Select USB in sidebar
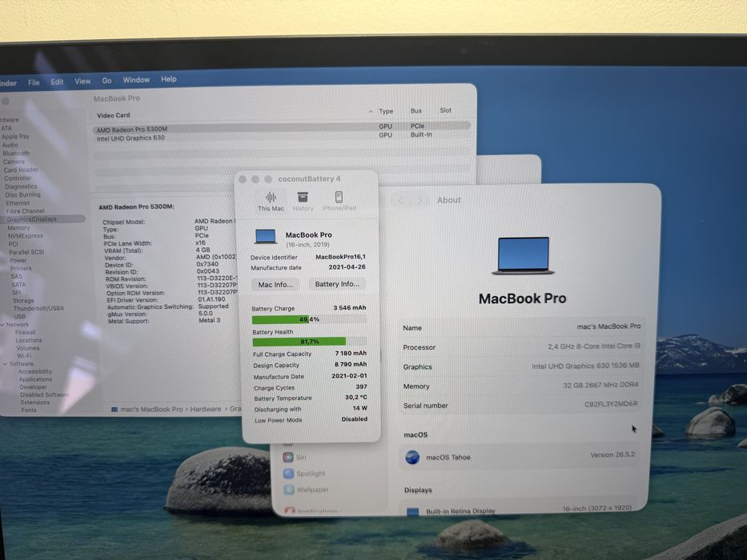The width and height of the screenshot is (747, 560). [x=19, y=316]
